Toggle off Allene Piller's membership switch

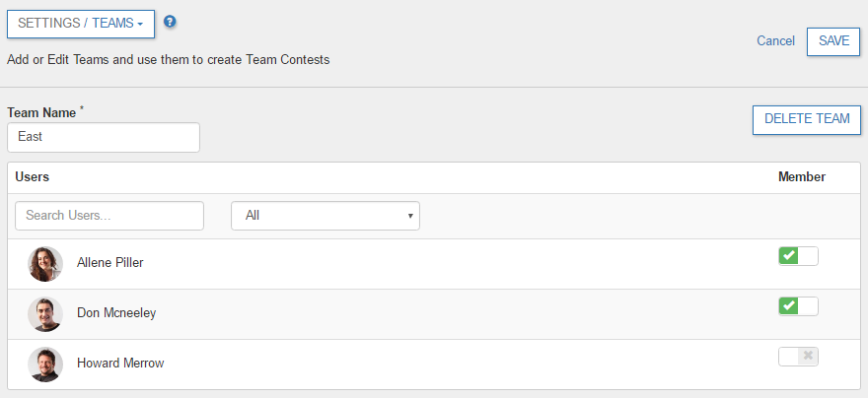point(798,256)
